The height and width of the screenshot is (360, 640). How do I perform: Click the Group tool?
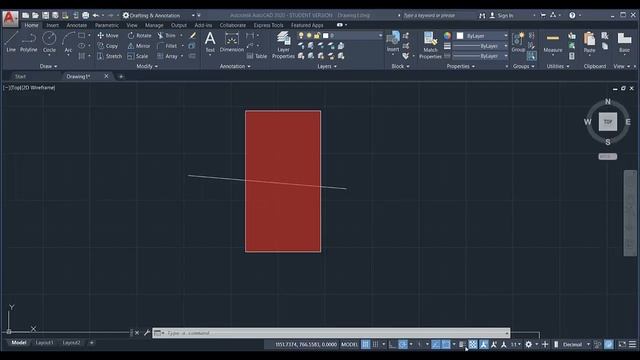(518, 42)
